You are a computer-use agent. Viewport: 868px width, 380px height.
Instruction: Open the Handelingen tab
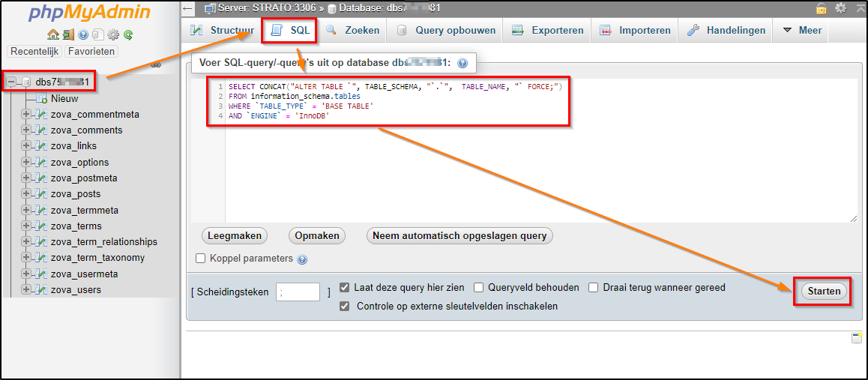tap(726, 31)
